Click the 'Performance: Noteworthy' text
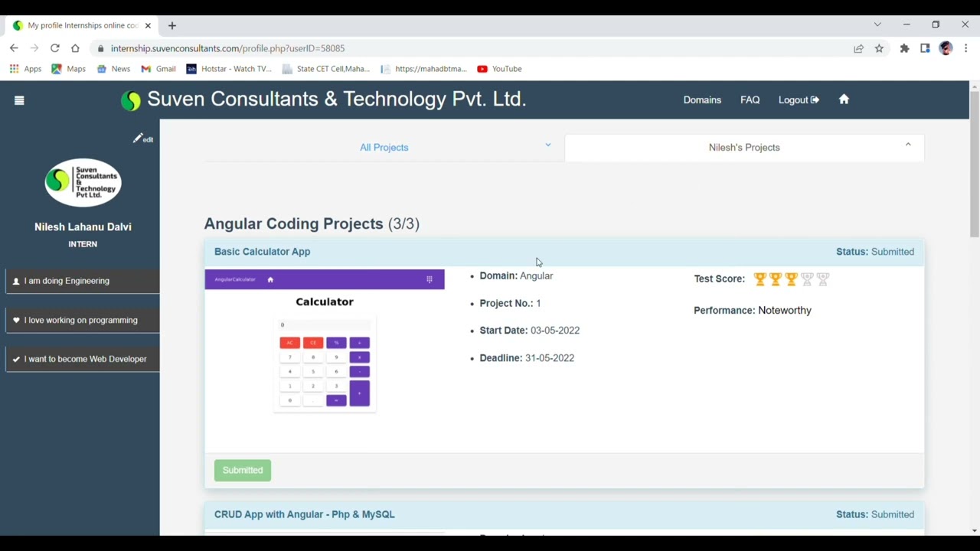Screen dimensions: 980x551 [x=753, y=310]
